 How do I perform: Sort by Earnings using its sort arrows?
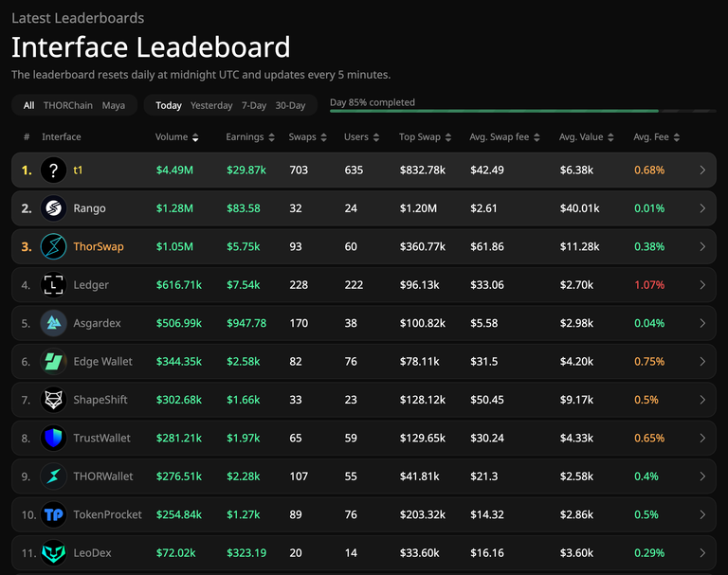(272, 137)
